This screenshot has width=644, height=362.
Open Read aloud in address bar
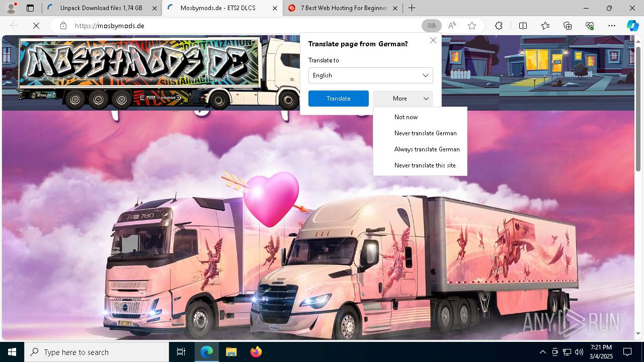pyautogui.click(x=452, y=26)
